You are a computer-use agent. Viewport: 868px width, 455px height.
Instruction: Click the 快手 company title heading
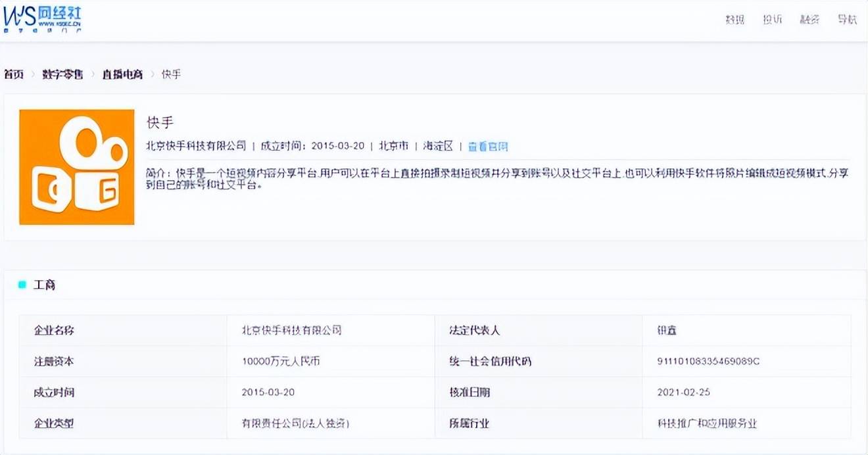(160, 122)
